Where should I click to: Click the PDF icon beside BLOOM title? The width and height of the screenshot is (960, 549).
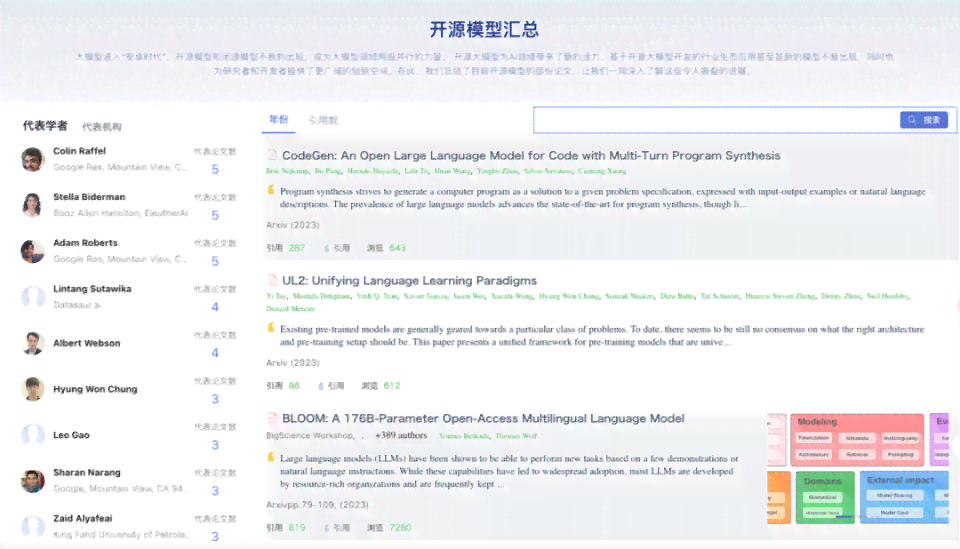(x=272, y=417)
